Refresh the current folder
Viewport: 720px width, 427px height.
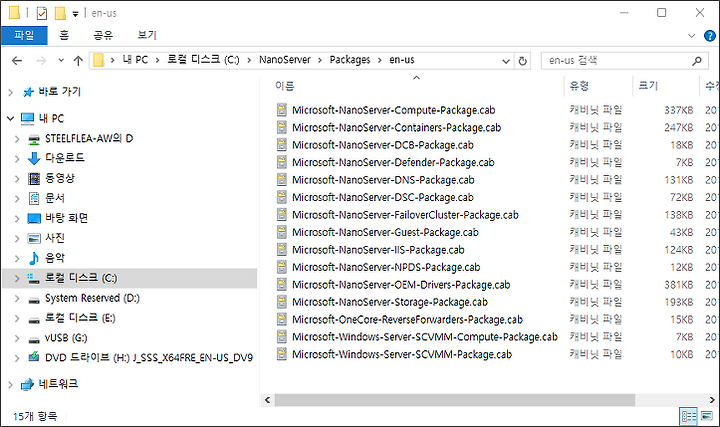523,61
